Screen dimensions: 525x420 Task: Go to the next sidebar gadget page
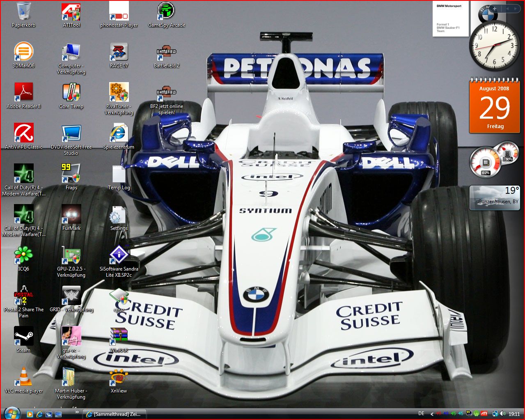516,8
